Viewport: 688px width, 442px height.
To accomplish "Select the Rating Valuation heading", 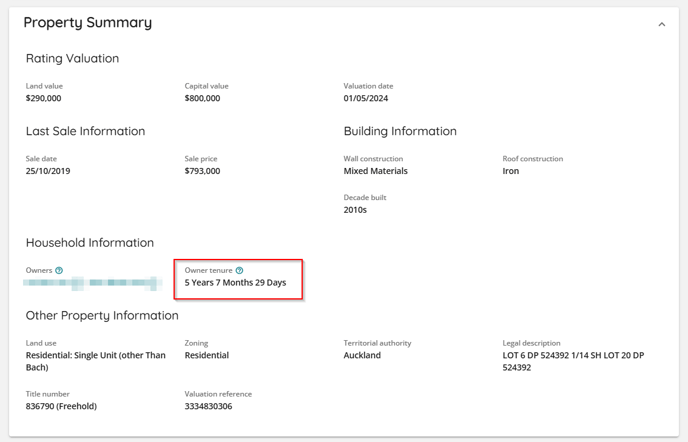I will click(x=72, y=58).
